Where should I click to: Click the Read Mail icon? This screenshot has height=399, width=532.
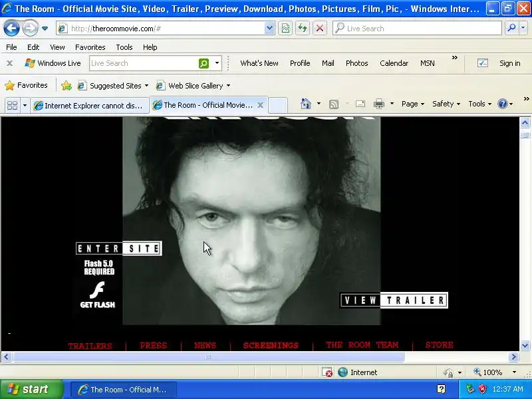tap(360, 104)
